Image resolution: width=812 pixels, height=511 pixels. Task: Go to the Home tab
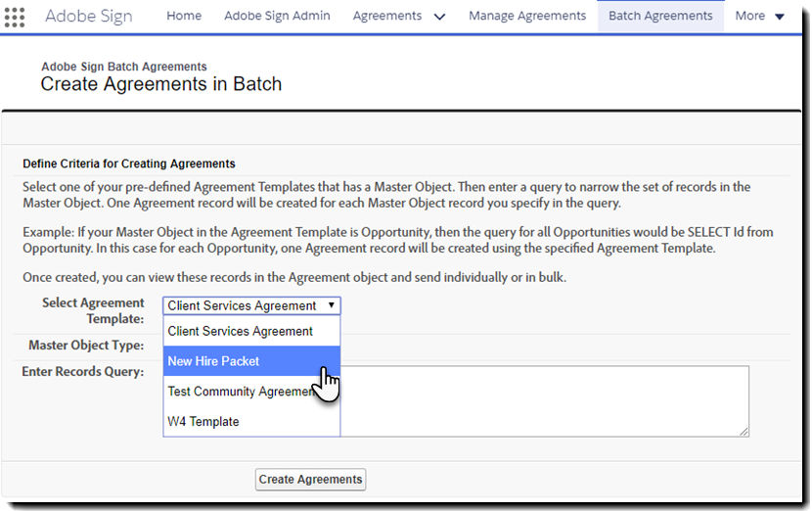coord(184,16)
